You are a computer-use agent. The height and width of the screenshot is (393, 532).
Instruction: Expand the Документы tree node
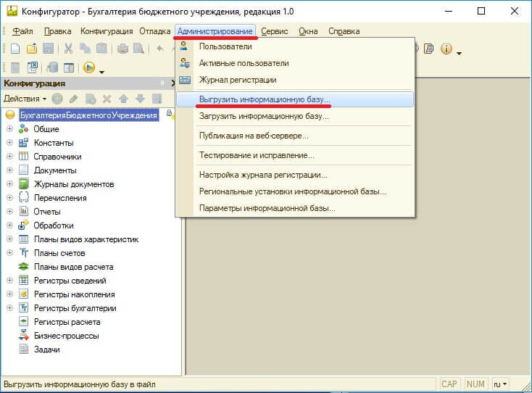click(x=10, y=170)
